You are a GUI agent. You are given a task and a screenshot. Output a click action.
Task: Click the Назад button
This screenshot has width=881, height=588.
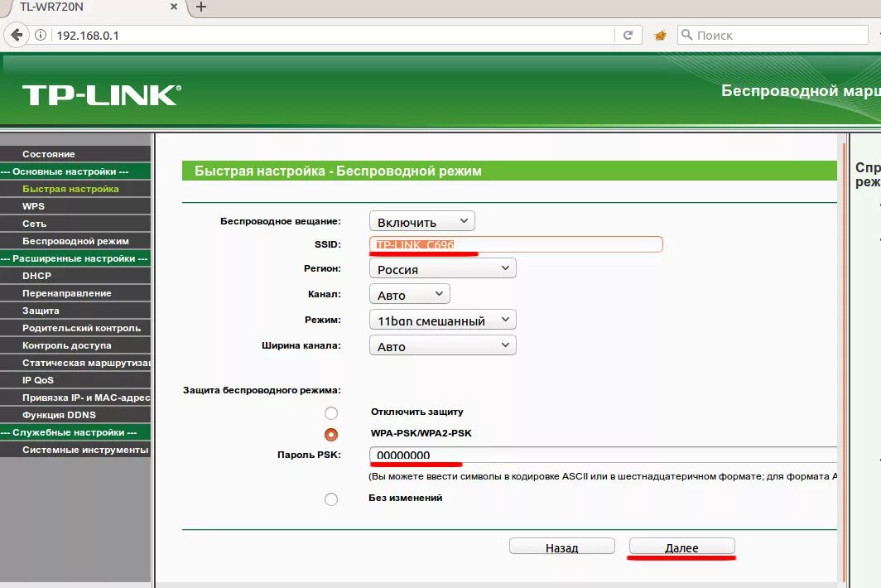(x=562, y=547)
